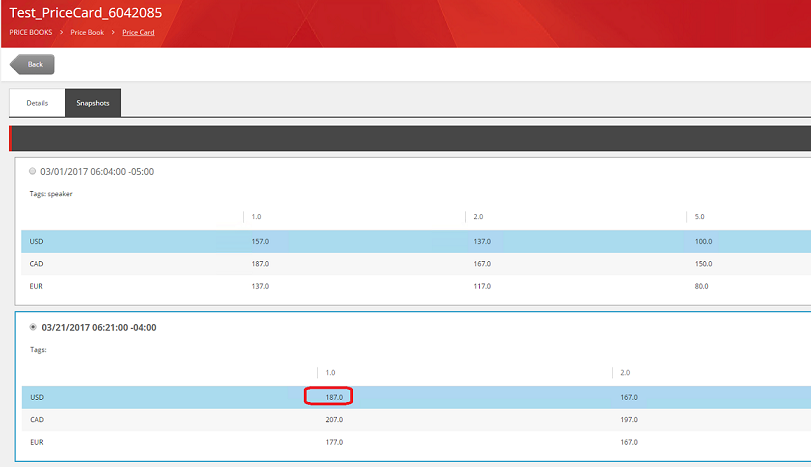811x467 pixels.
Task: Click CAD row label in second snapshot
Action: pos(37,420)
